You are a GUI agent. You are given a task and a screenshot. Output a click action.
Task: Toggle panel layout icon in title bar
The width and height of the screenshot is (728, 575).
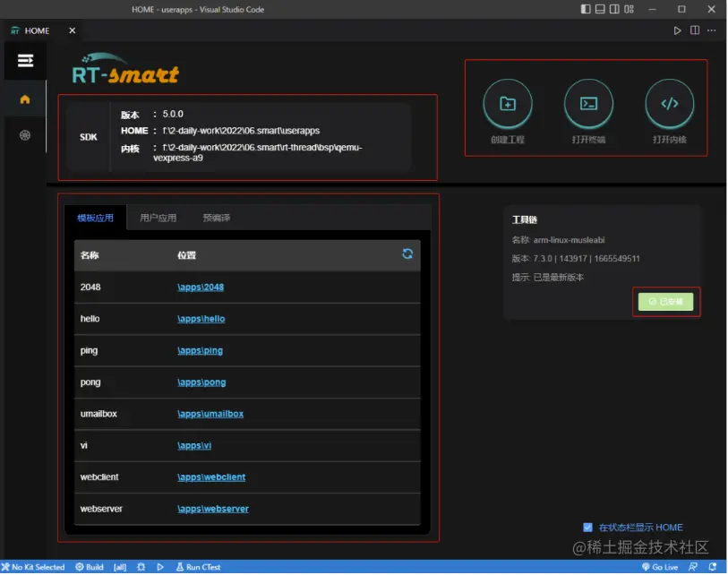click(x=600, y=9)
